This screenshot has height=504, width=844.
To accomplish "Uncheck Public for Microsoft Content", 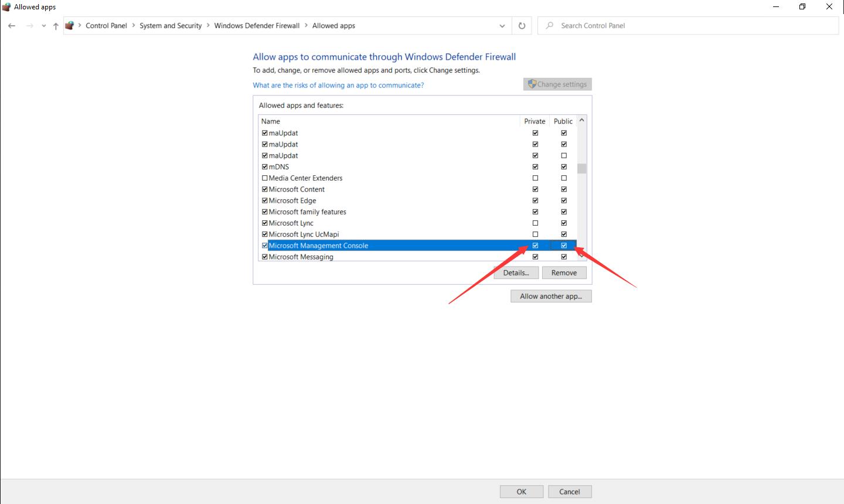I will [x=564, y=189].
